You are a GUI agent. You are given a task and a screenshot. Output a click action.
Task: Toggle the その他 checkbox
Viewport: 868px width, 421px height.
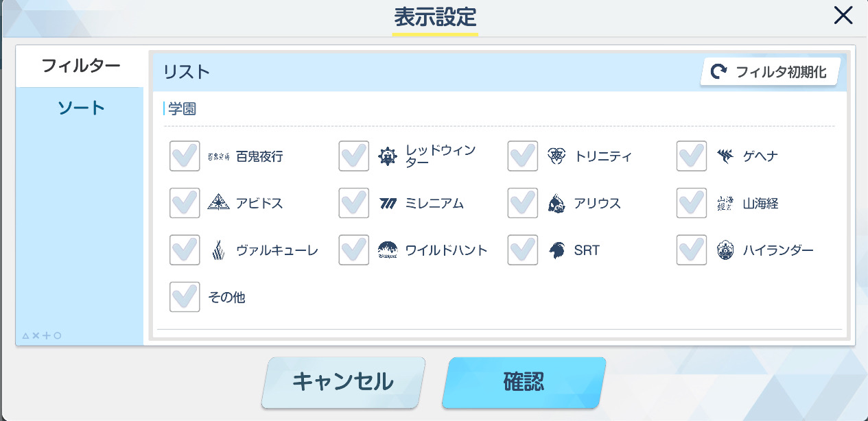(185, 297)
